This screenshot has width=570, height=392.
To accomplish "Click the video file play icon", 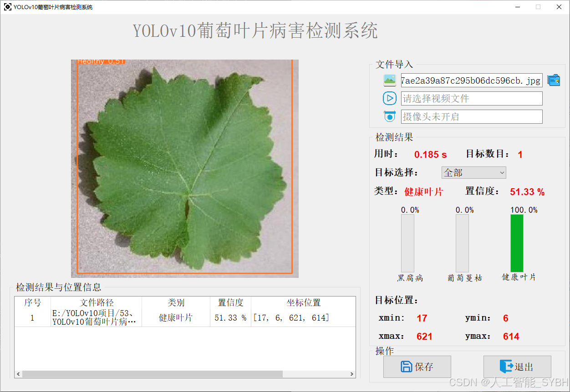I will (x=390, y=98).
